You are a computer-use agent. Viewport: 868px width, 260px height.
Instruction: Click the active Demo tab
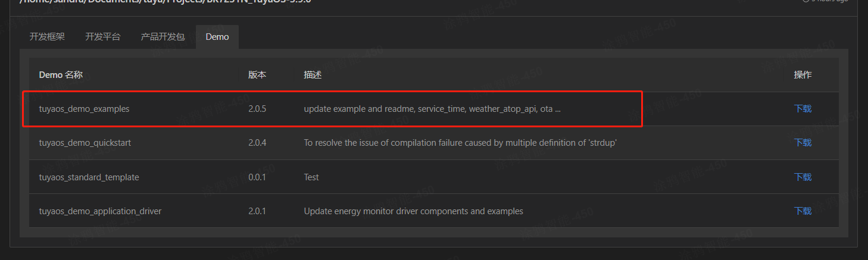[x=217, y=37]
